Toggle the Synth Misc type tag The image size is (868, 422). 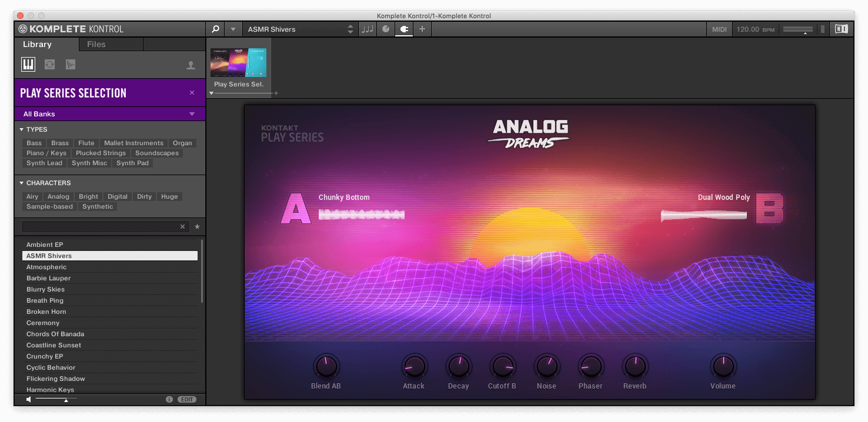click(89, 163)
